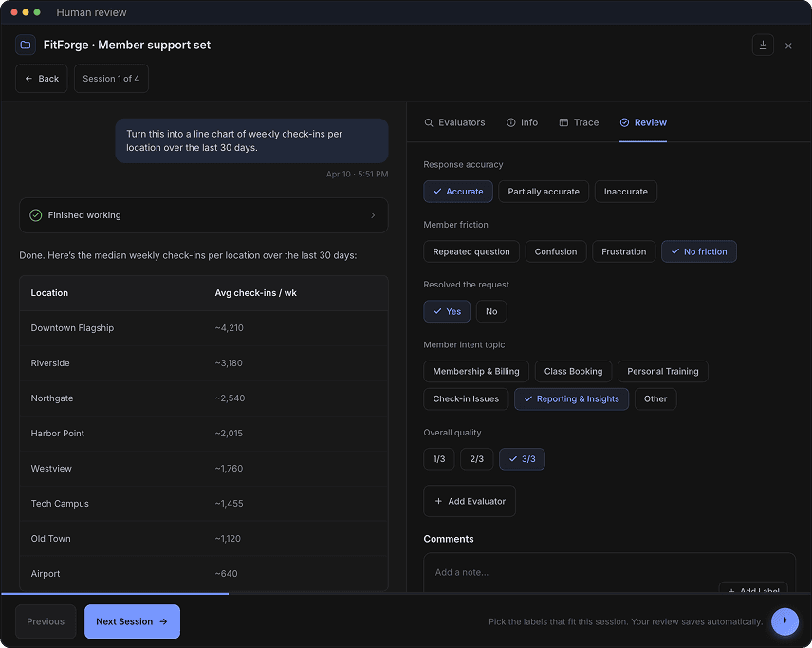This screenshot has width=812, height=648.
Task: Choose Class Booking topic
Action: pyautogui.click(x=573, y=371)
